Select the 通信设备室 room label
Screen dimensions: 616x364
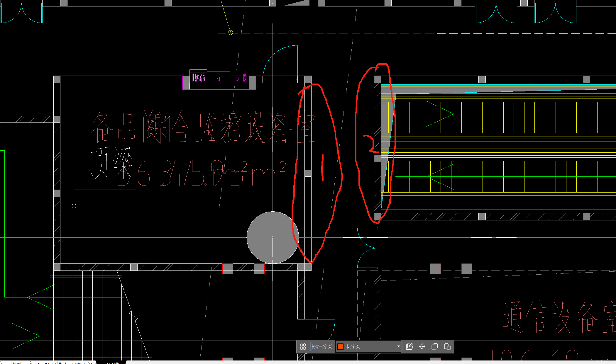[x=559, y=317]
